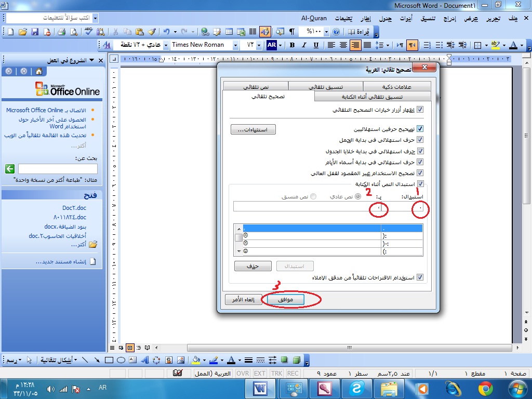Click the Text Box drawing icon

132,360
